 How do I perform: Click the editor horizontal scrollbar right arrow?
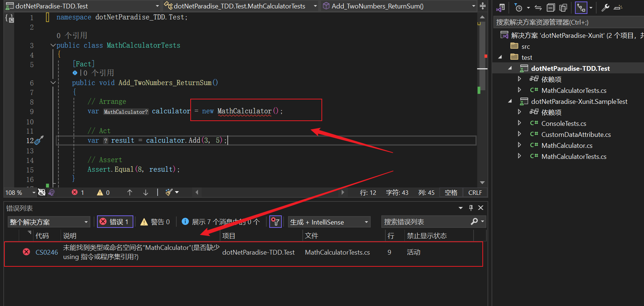point(343,192)
